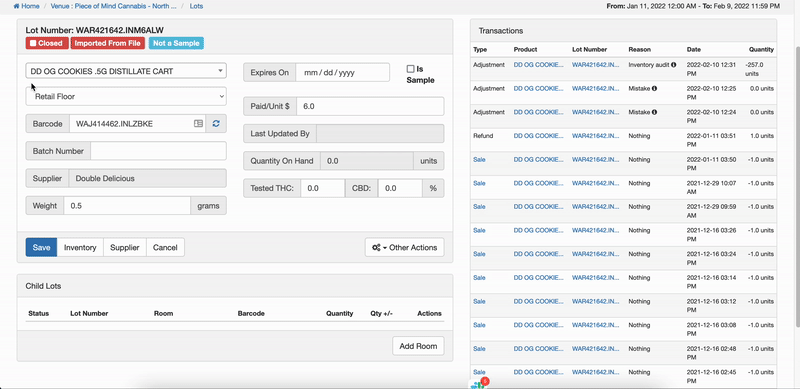
Task: Click Transactions Date column header
Action: (x=693, y=50)
